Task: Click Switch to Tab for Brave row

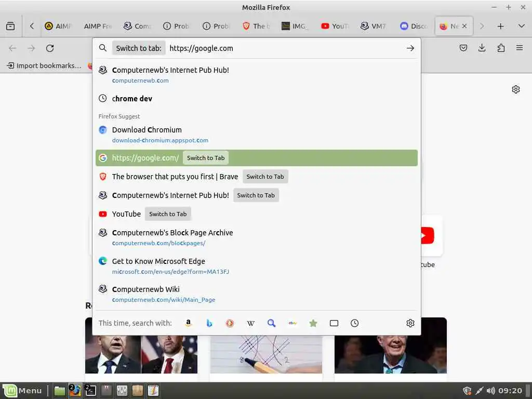Action: 265,177
